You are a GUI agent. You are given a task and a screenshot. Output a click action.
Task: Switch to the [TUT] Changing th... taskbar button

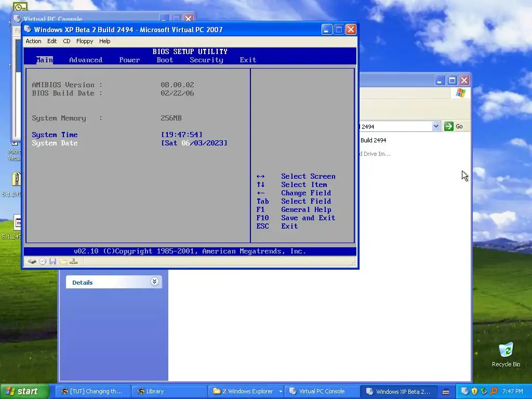pyautogui.click(x=92, y=392)
